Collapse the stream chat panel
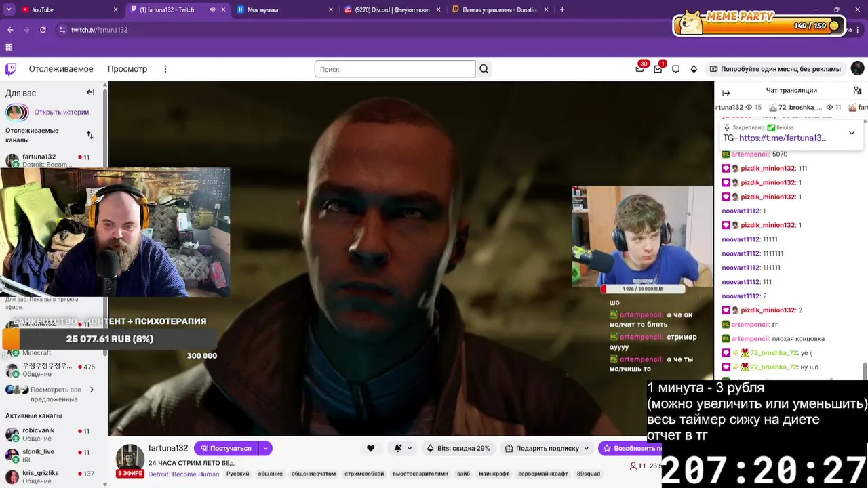 (x=726, y=93)
